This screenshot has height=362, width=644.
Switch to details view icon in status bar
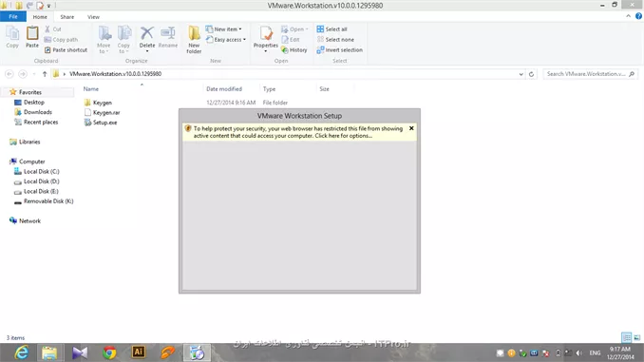626,337
